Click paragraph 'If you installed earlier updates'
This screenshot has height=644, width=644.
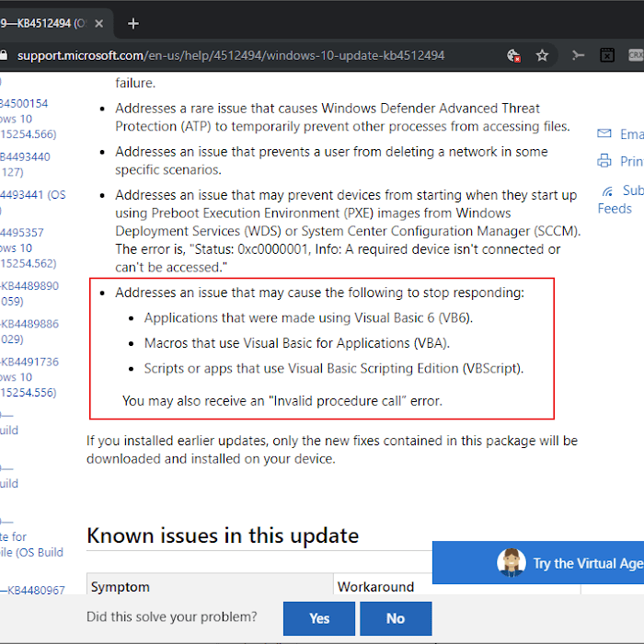pos(332,449)
